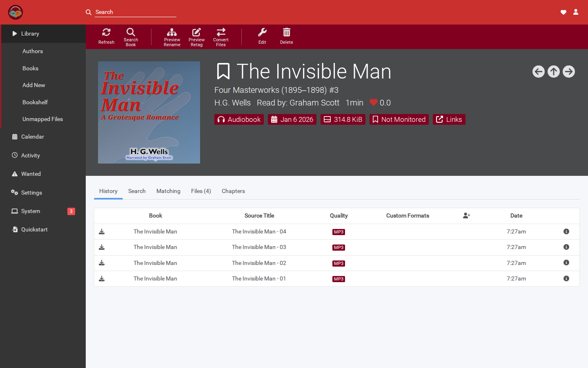Open Wanted page
588x368 pixels.
point(43,174)
